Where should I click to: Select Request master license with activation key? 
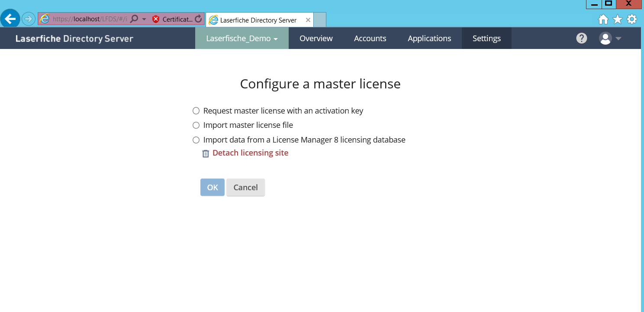pyautogui.click(x=196, y=111)
